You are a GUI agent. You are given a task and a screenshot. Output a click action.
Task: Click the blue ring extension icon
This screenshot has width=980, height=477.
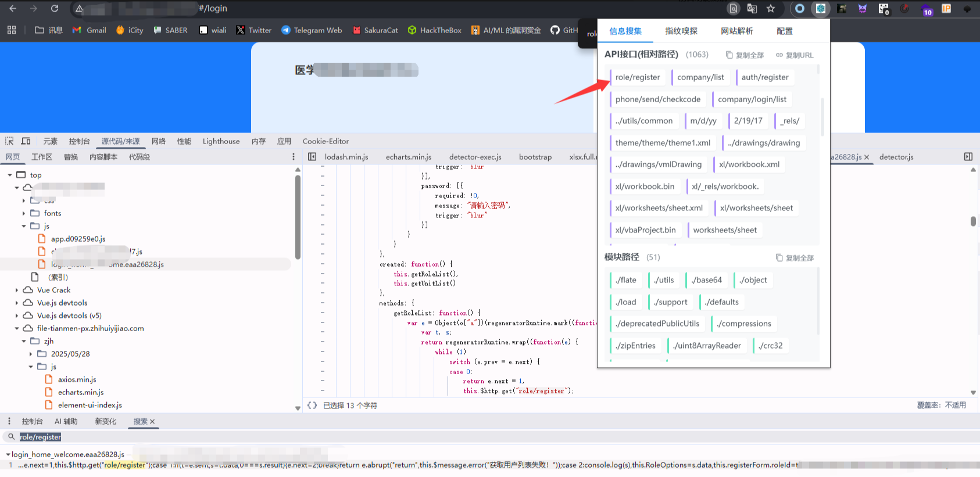point(800,9)
